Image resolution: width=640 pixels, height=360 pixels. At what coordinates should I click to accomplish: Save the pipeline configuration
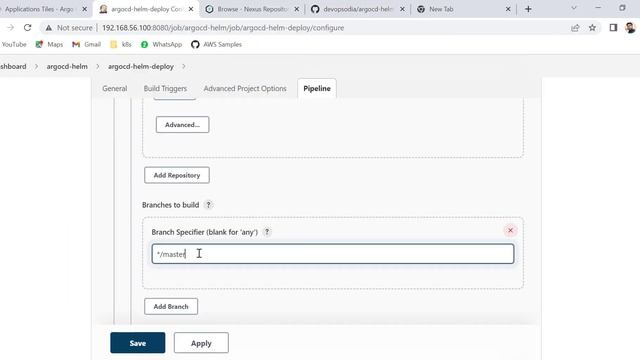click(138, 343)
